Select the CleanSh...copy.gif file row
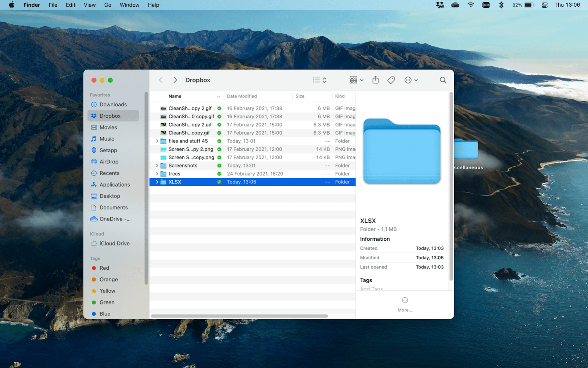This screenshot has width=588, height=368. point(252,133)
